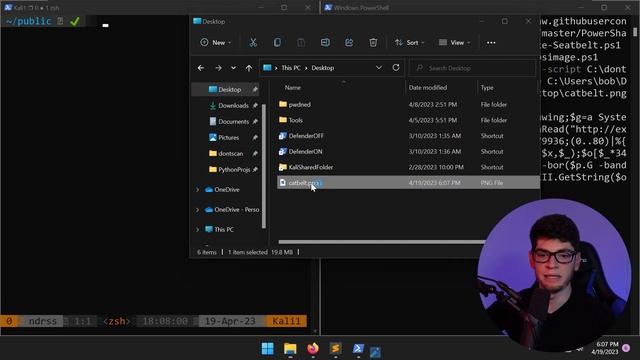Image resolution: width=640 pixels, height=360 pixels.
Task: Refresh the Desktop folder view
Action: pyautogui.click(x=396, y=68)
